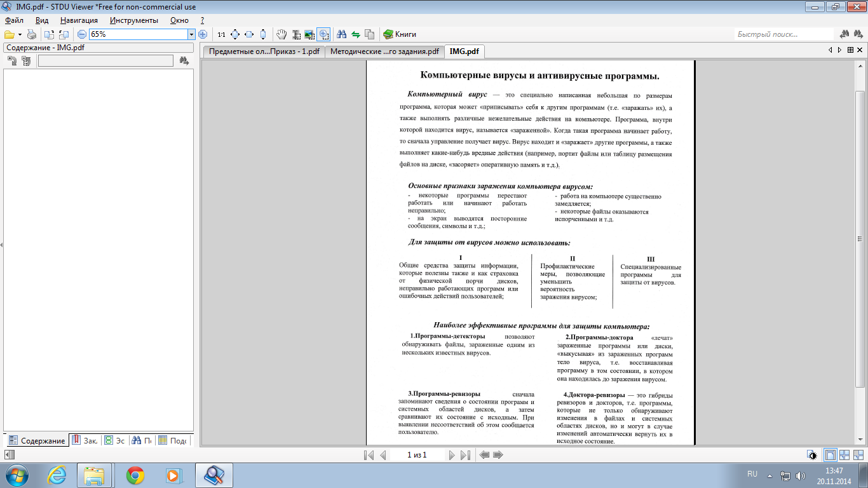Go to next page arrow
This screenshot has width=868, height=488.
[451, 455]
